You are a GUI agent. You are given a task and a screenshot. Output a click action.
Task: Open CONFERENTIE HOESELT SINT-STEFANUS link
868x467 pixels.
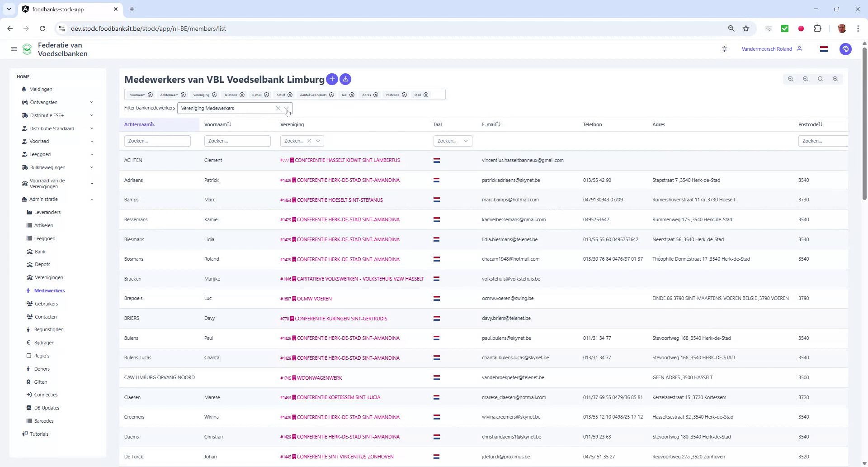pyautogui.click(x=340, y=200)
